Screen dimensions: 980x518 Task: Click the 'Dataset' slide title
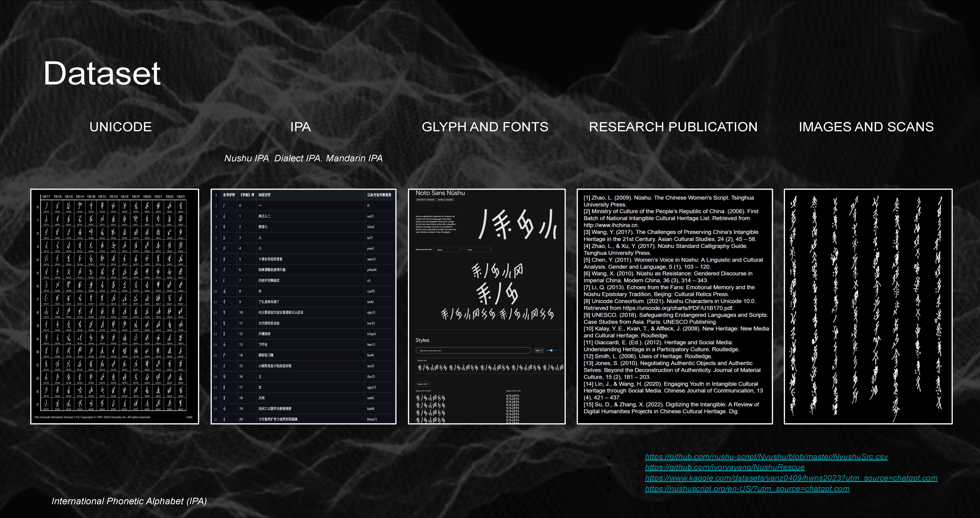[x=102, y=73]
